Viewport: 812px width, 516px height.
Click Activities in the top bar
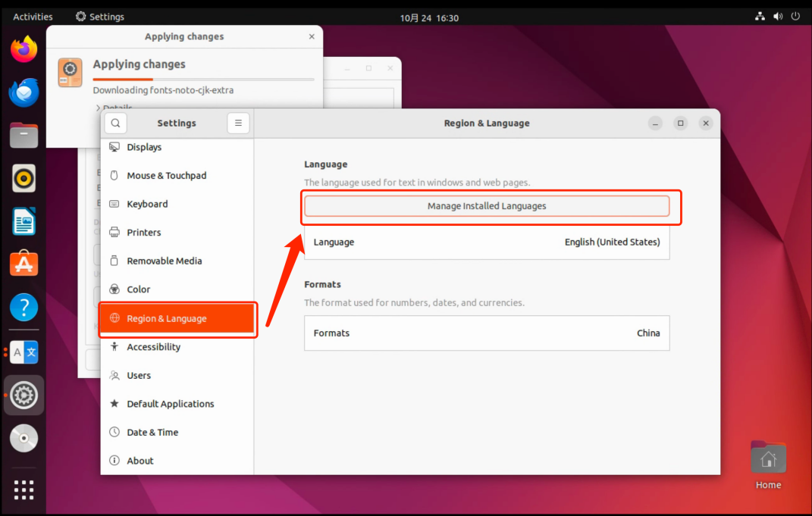click(x=33, y=17)
